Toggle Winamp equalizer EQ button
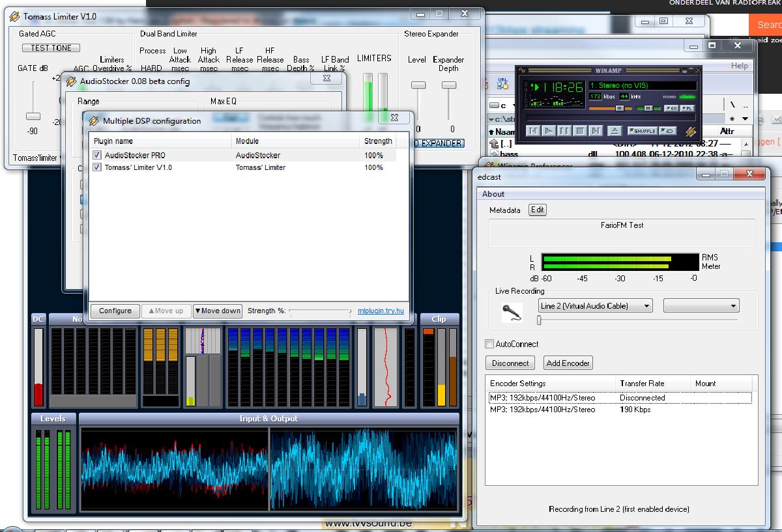782x532 pixels. click(671, 108)
